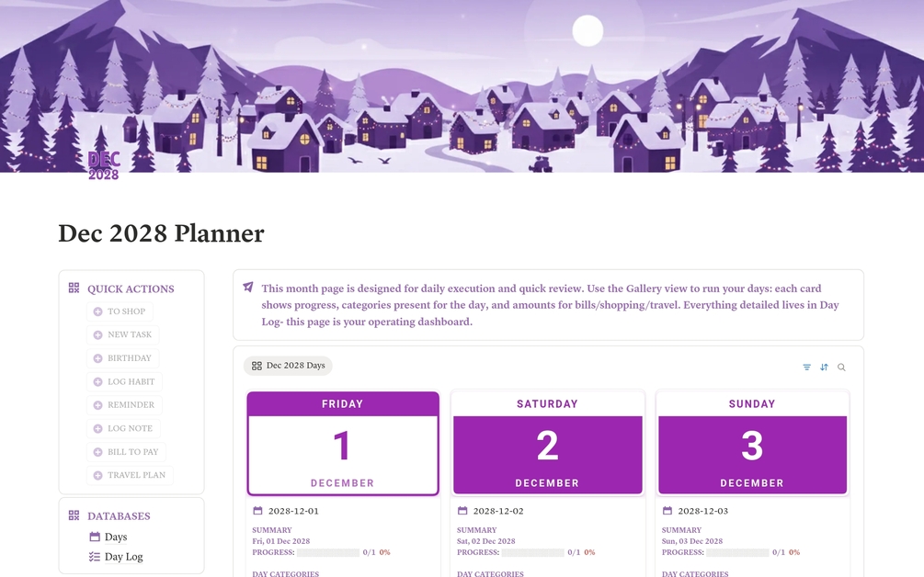Click calendar icon beside 2028-12-01

tap(257, 511)
